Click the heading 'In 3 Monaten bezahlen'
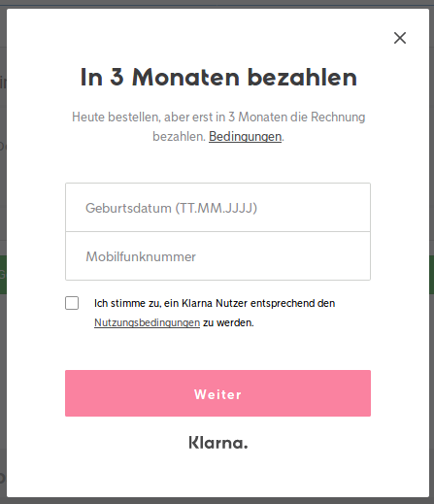434x504 pixels. point(218,78)
